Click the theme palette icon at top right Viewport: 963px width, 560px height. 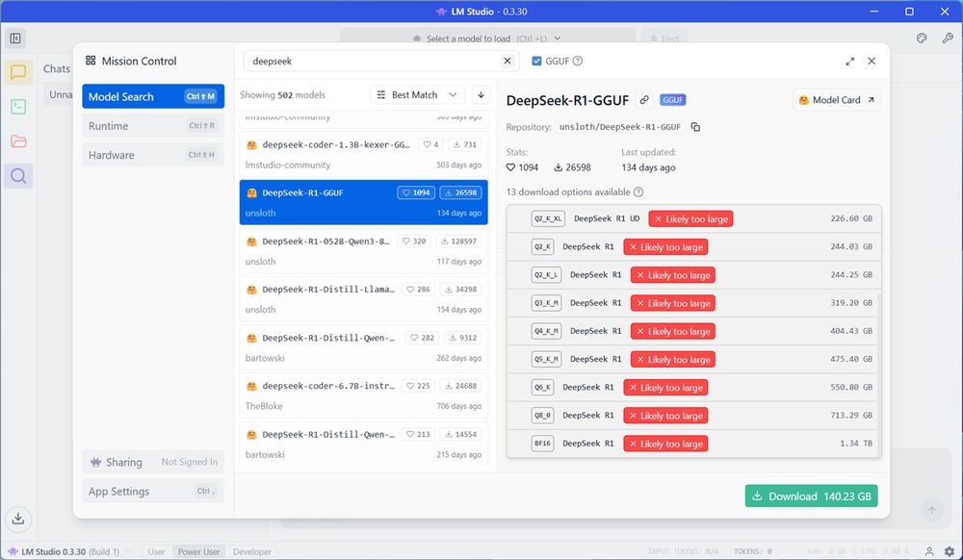[x=922, y=38]
